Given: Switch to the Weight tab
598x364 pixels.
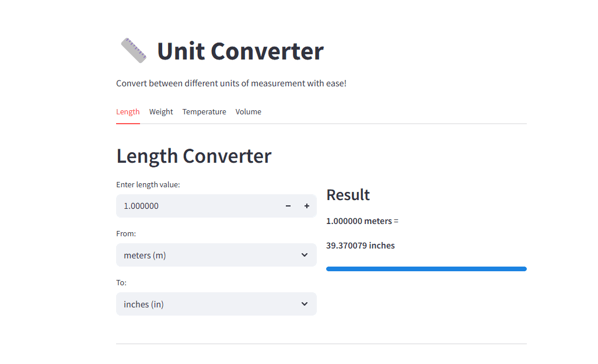Looking at the screenshot, I should 161,111.
